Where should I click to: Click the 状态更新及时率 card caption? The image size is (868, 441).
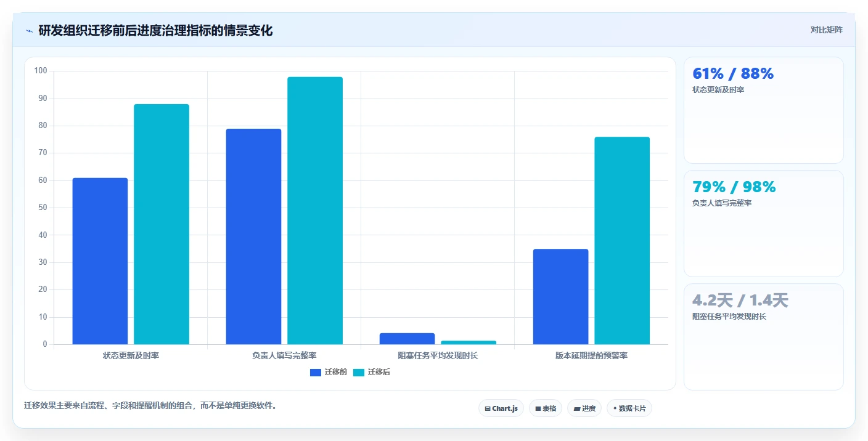coord(718,90)
